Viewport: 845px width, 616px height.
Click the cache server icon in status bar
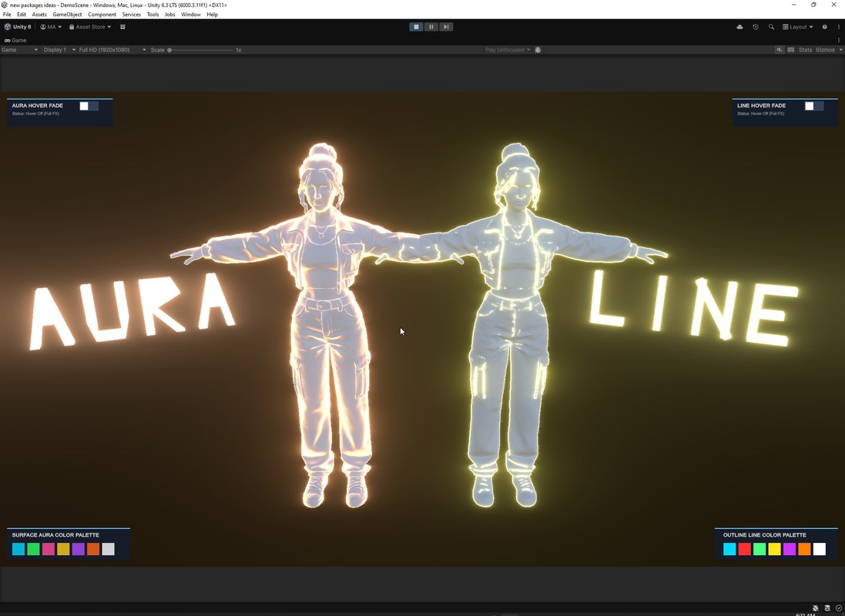coord(827,608)
